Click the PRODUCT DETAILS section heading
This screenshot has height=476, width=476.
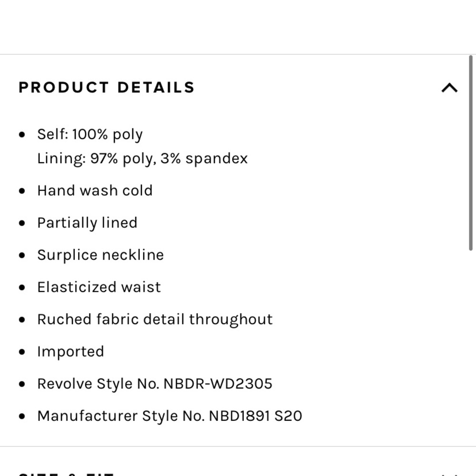107,88
